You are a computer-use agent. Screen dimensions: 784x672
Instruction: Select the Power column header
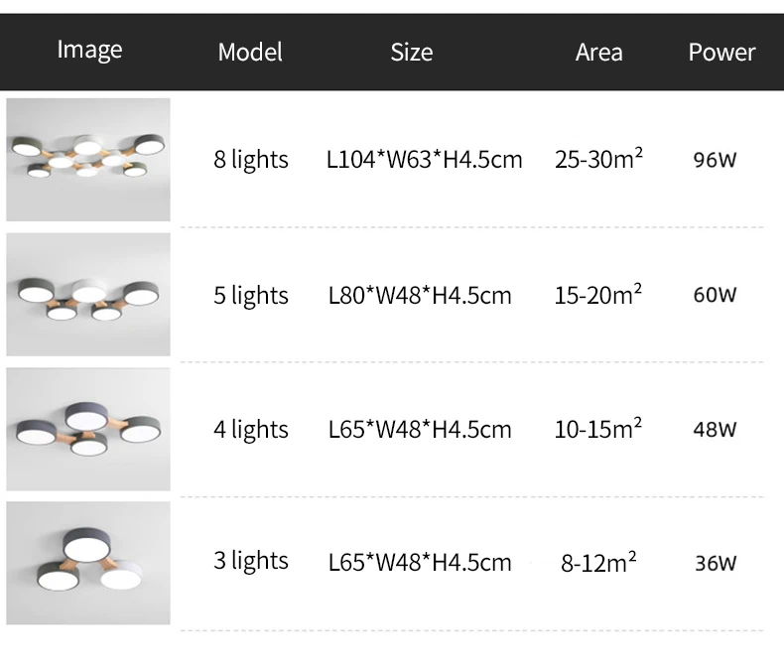(721, 52)
